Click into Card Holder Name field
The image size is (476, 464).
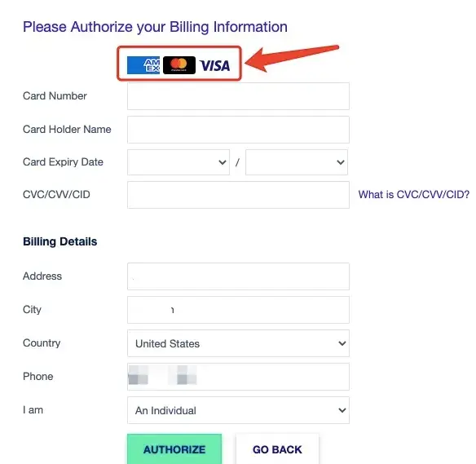(238, 130)
